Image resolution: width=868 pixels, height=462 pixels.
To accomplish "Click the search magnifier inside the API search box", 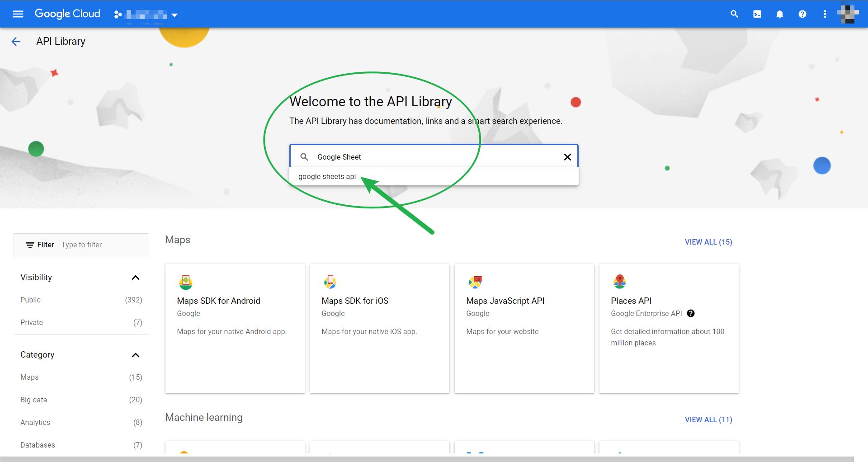I will coord(304,156).
